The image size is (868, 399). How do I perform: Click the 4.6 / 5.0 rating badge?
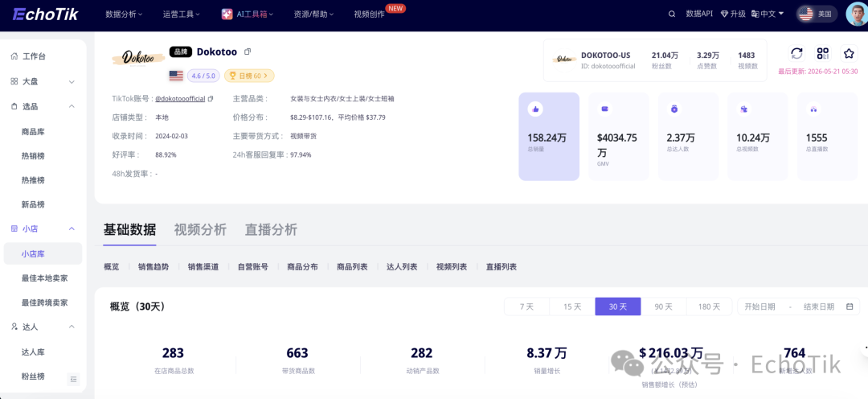coord(203,76)
